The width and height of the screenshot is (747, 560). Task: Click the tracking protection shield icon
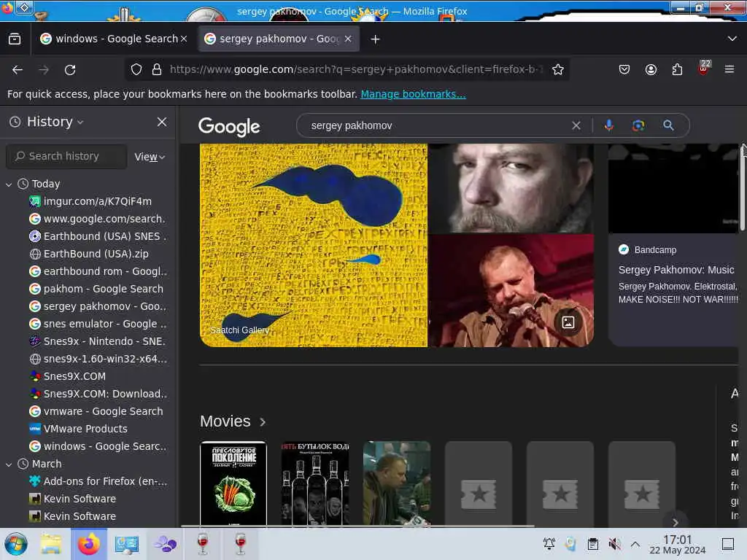click(x=136, y=69)
